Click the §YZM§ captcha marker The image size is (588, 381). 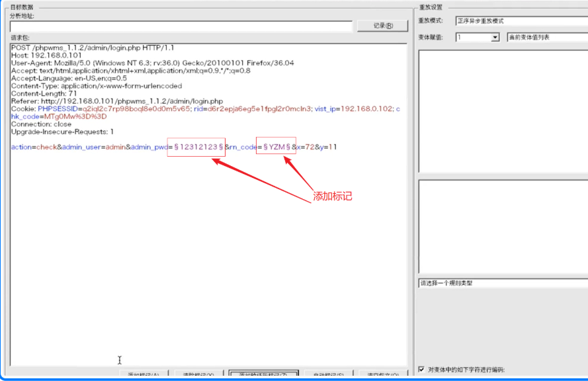tap(276, 147)
